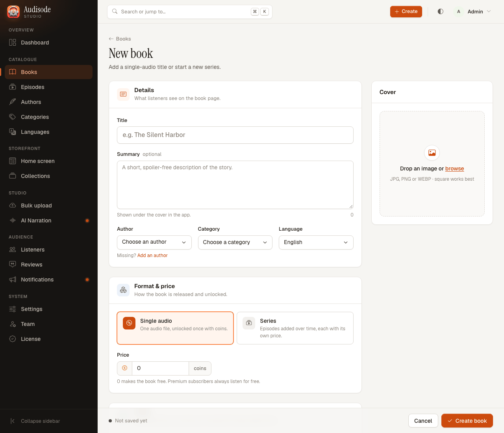Follow the Add an author link
Viewport: 504px width, 433px height.
pyautogui.click(x=152, y=255)
